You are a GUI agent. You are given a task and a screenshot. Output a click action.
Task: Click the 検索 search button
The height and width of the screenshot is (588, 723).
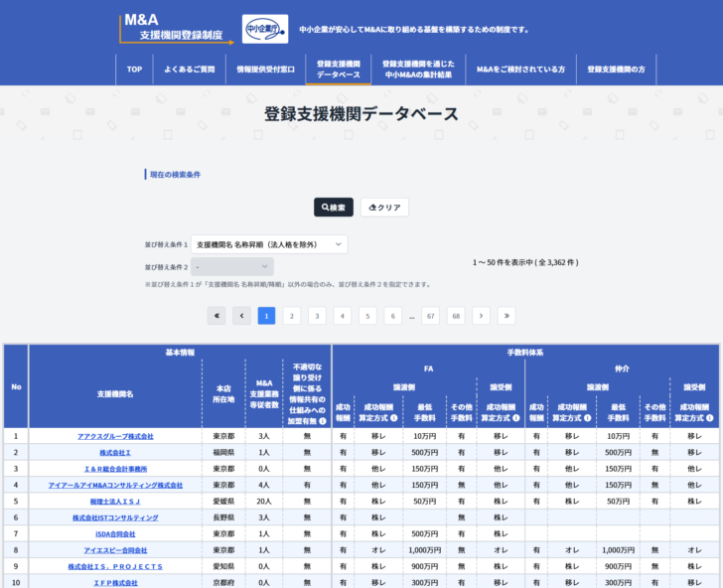coord(334,207)
